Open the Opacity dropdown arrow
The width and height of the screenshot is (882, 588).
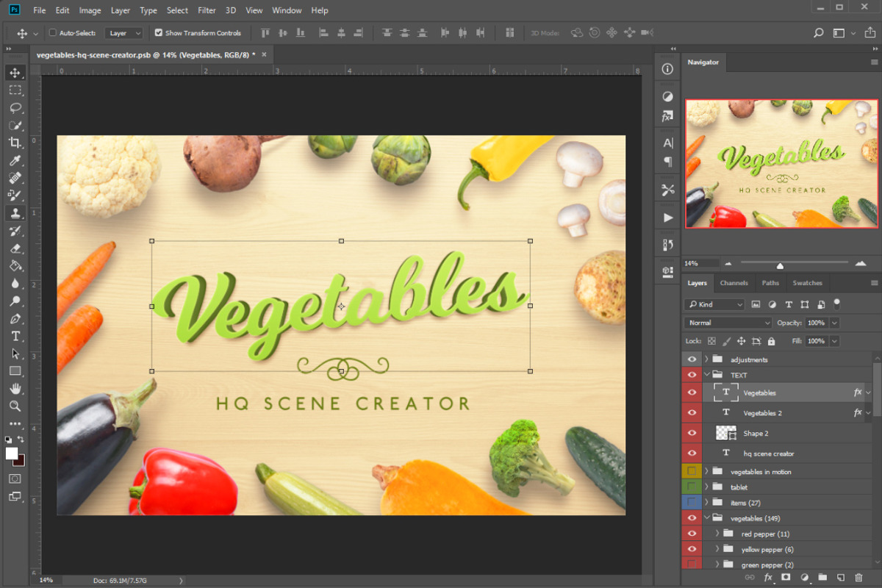pyautogui.click(x=834, y=323)
